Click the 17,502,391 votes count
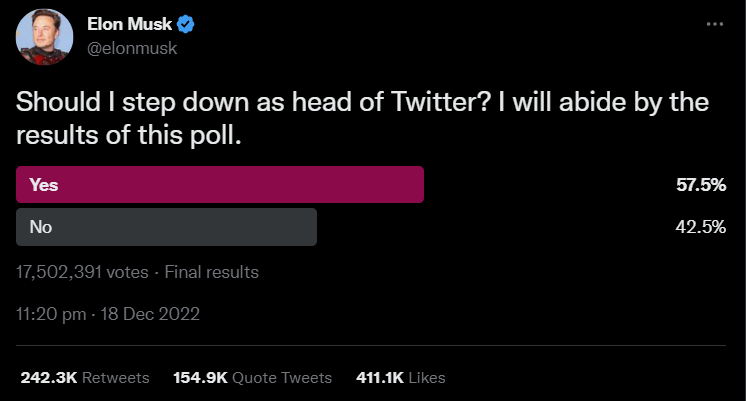Image resolution: width=746 pixels, height=401 pixels. tap(83, 272)
